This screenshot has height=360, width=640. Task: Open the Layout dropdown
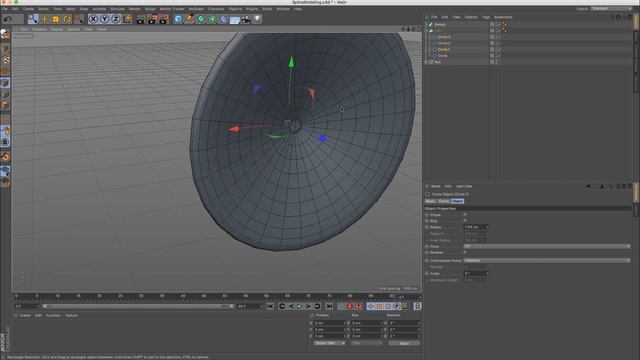[611, 9]
